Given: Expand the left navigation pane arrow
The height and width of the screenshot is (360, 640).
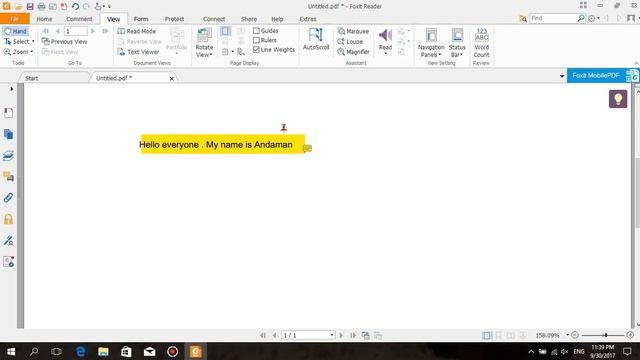Looking at the screenshot, I should click(x=11, y=89).
